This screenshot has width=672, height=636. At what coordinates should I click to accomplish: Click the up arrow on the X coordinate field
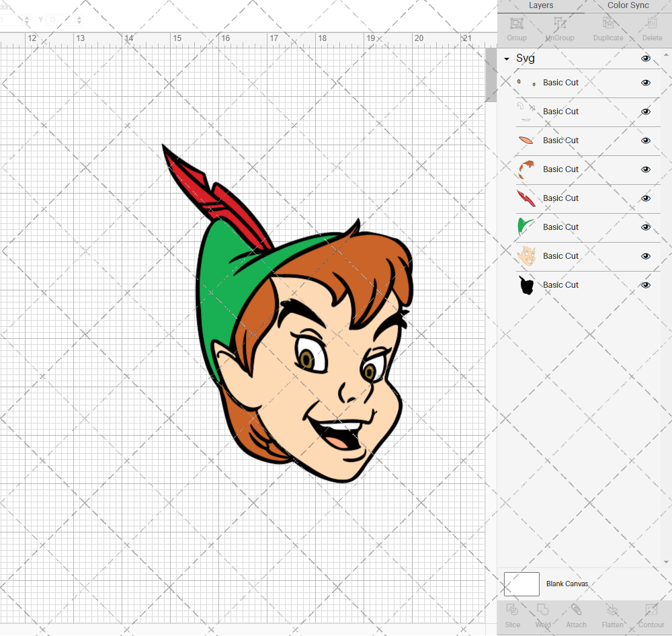(27, 16)
